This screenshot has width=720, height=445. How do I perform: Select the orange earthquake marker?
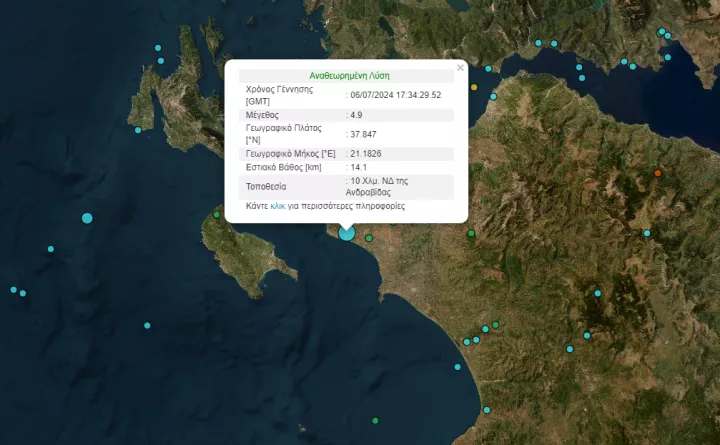(657, 174)
